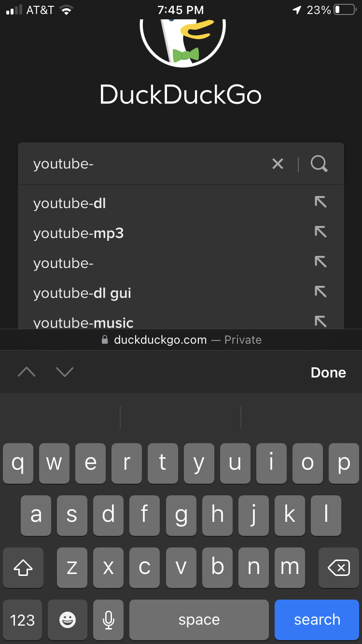The height and width of the screenshot is (644, 362).
Task: Fill search with youtube-dl using its arrow
Action: 320,202
